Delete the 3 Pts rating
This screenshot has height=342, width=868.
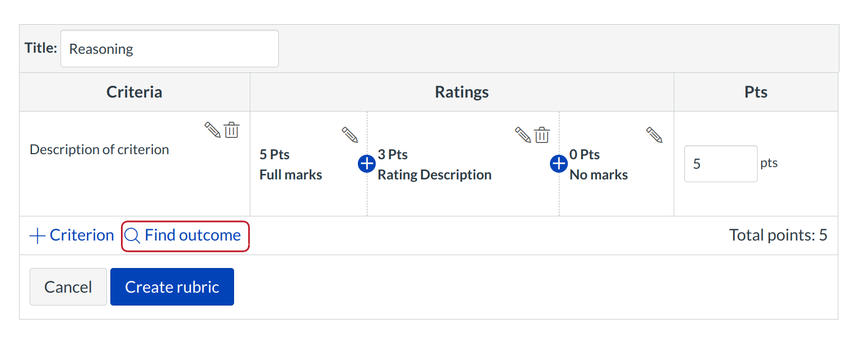542,135
